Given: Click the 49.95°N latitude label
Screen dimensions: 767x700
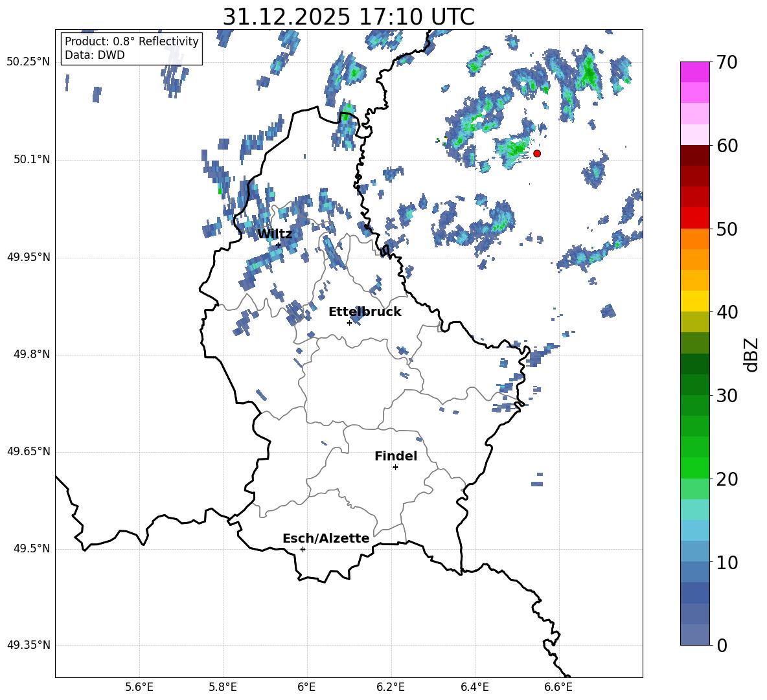Looking at the screenshot, I should 29,256.
